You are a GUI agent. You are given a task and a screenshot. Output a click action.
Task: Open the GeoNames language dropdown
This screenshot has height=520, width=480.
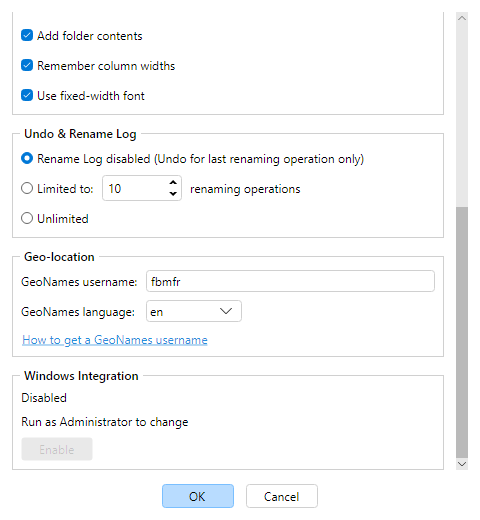tap(194, 311)
